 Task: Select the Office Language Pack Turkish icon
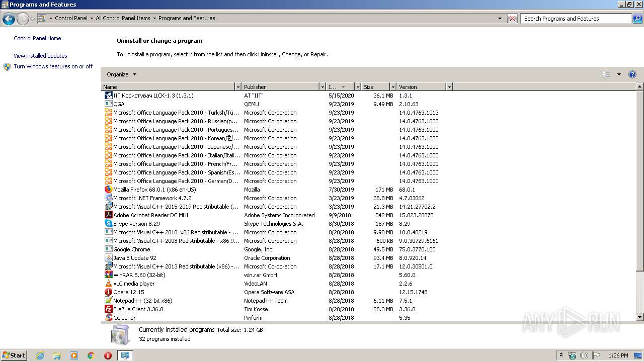[108, 113]
